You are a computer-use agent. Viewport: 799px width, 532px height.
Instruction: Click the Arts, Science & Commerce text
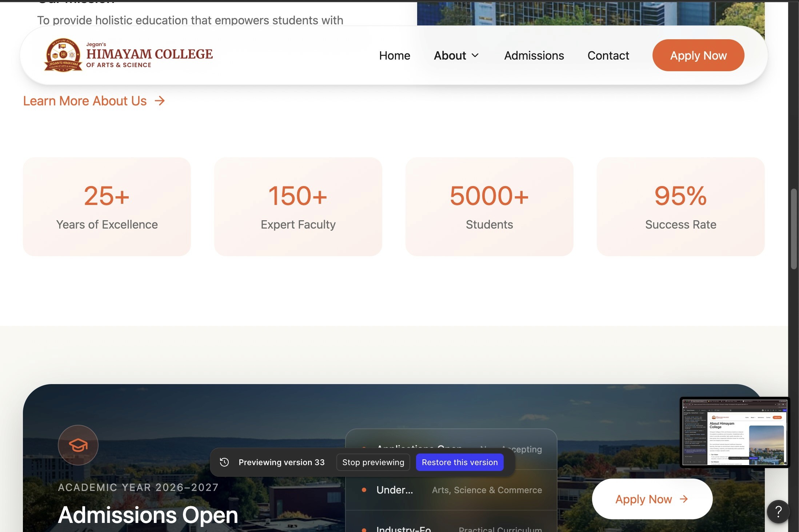pos(487,490)
